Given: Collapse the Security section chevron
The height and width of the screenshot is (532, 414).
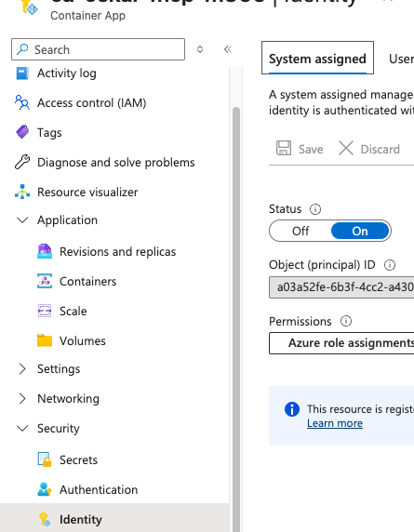Looking at the screenshot, I should [x=22, y=428].
